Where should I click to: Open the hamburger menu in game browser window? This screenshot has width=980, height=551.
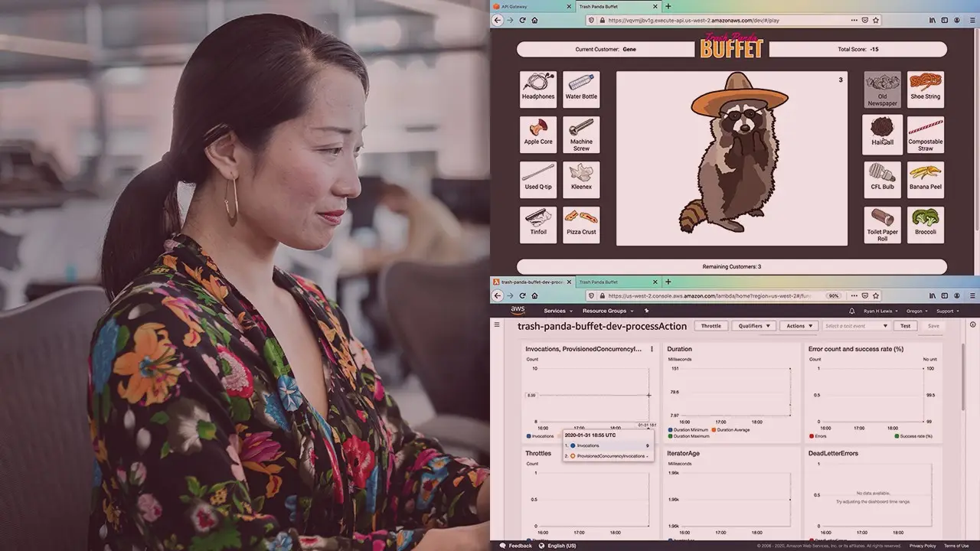pyautogui.click(x=973, y=20)
